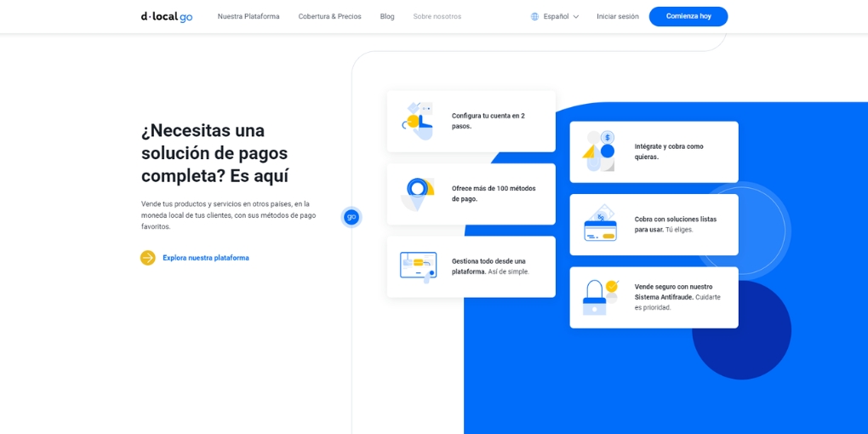Expand language chevron next to Español

tap(576, 16)
